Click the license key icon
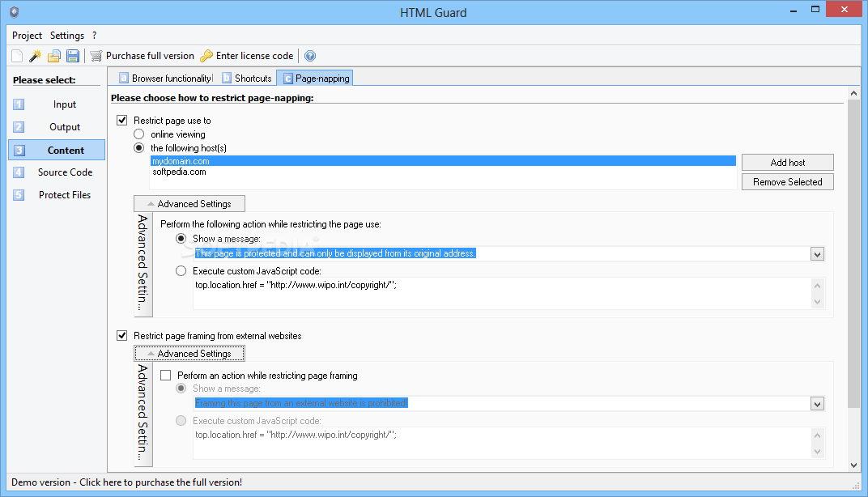This screenshot has width=868, height=497. [206, 56]
